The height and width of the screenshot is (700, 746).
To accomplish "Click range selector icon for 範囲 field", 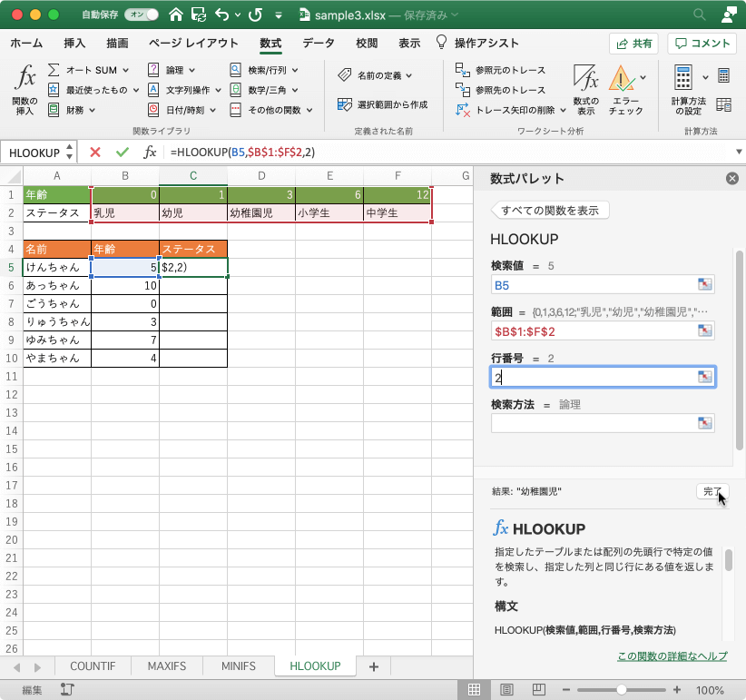I will [704, 330].
